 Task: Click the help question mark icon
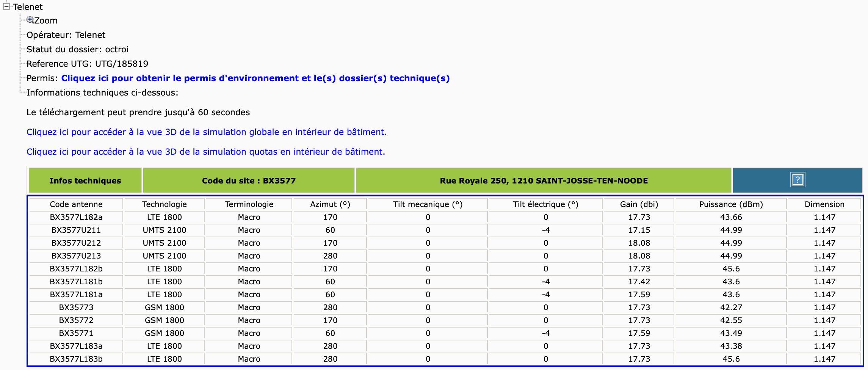coord(797,180)
